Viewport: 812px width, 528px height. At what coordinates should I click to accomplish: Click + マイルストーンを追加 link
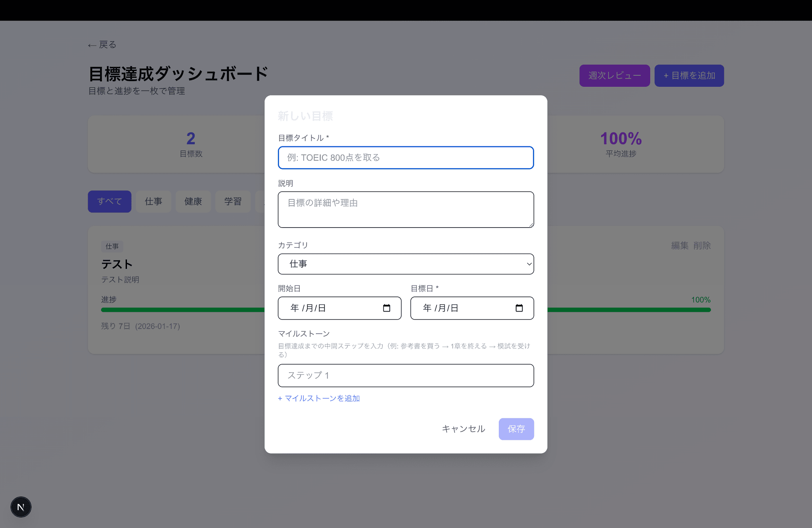pos(319,398)
